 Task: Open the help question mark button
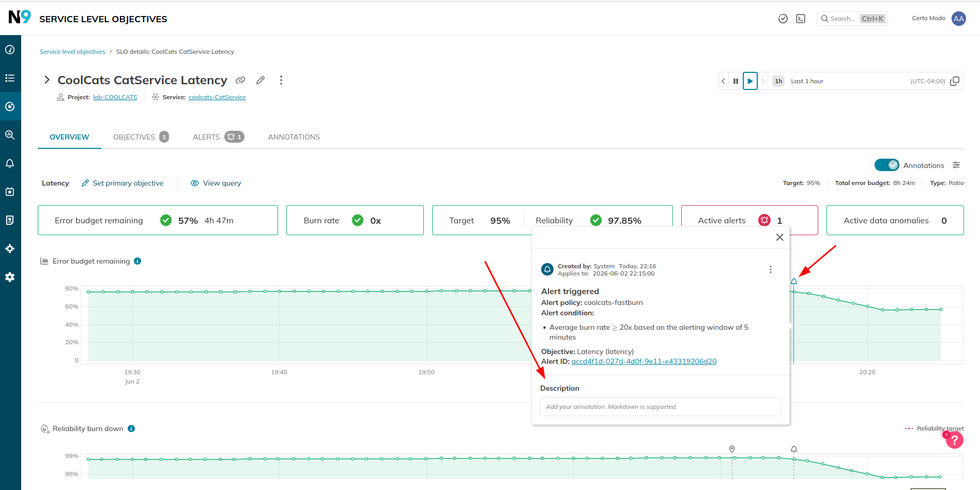coord(955,440)
